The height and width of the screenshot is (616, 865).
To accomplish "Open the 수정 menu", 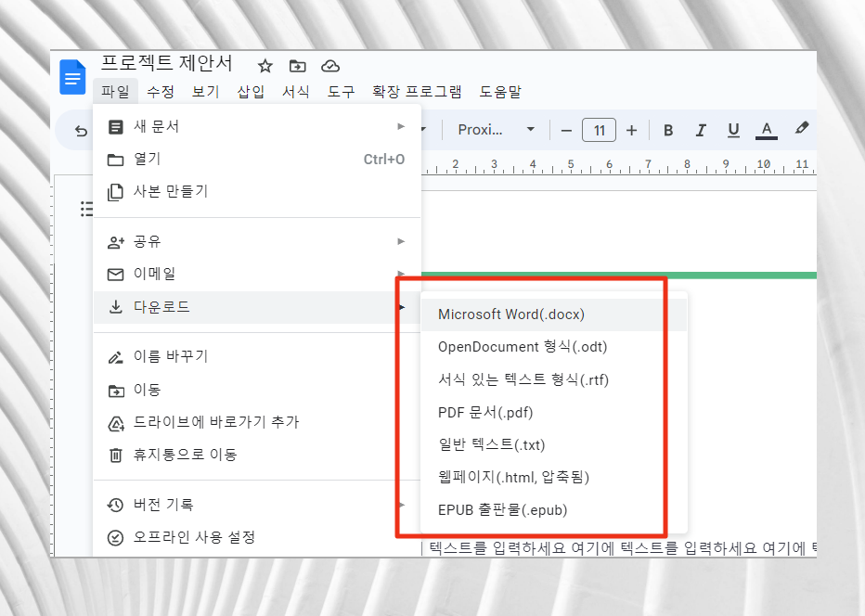I will tap(161, 92).
